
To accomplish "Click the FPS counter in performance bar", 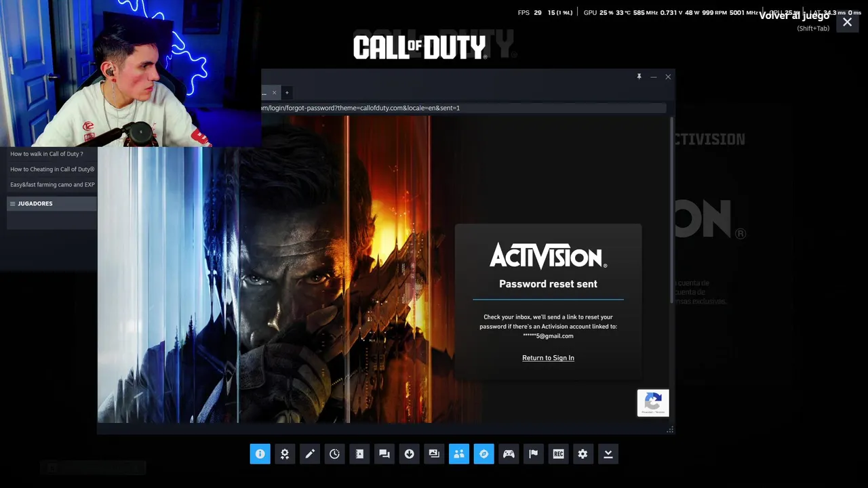I will point(530,13).
